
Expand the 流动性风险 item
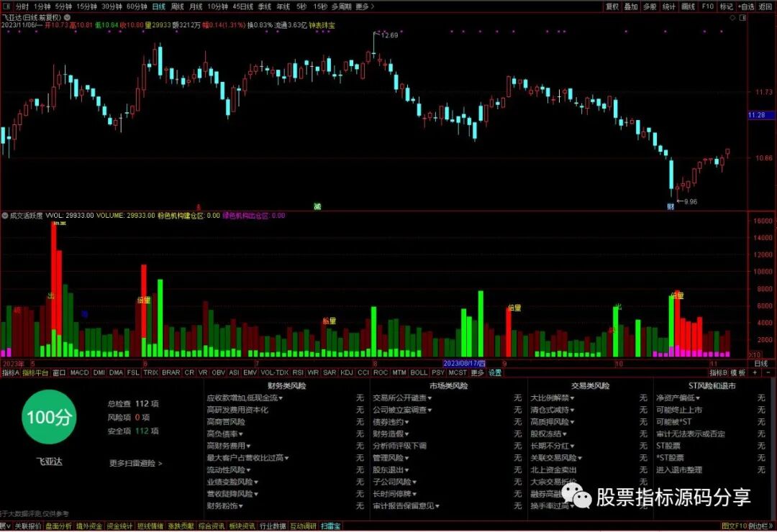(229, 469)
